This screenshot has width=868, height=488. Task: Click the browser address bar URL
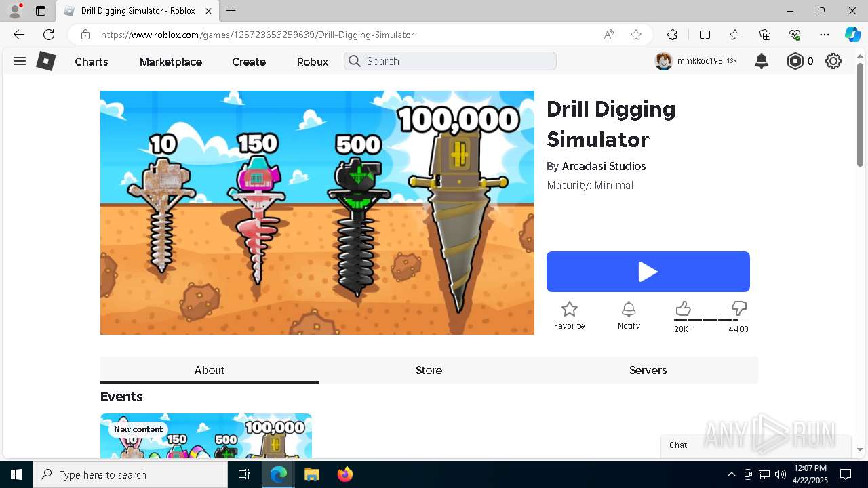pos(258,35)
